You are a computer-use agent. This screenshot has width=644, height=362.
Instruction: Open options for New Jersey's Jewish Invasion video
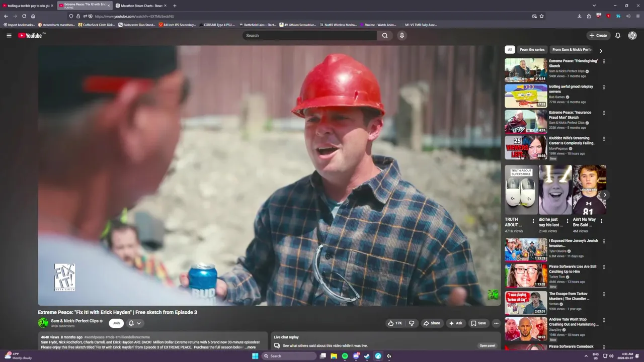click(604, 241)
